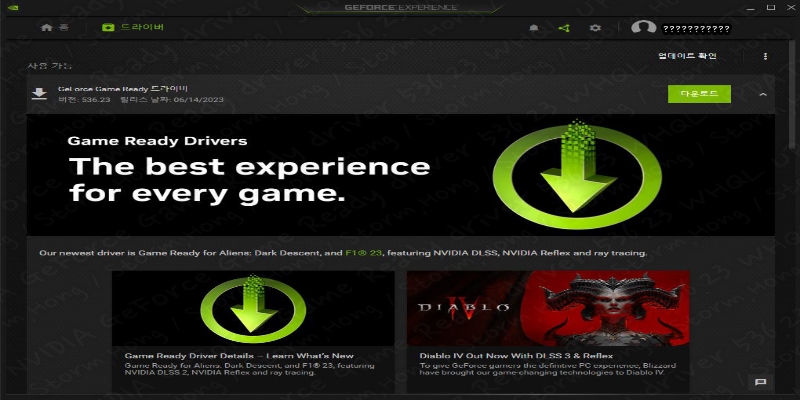The width and height of the screenshot is (800, 400).
Task: Click the NVIDIA logo in title bar
Action: [x=14, y=7]
